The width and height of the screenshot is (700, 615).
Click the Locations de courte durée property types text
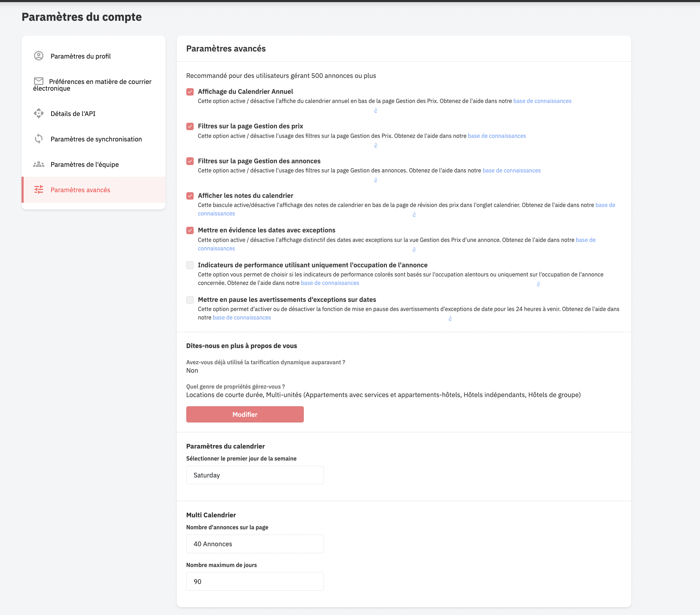point(384,395)
